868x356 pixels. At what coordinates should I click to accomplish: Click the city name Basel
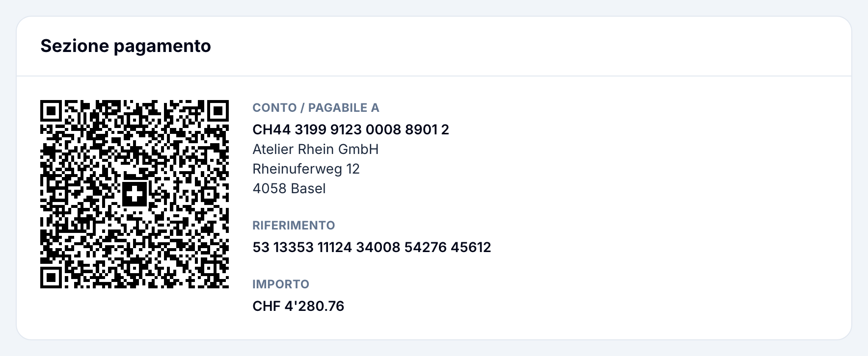point(308,188)
